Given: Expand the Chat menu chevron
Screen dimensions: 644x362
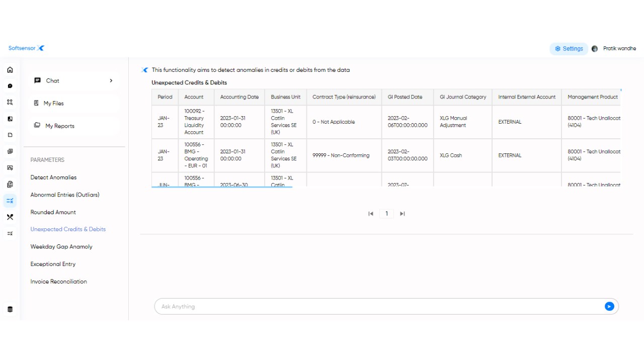Looking at the screenshot, I should 111,80.
